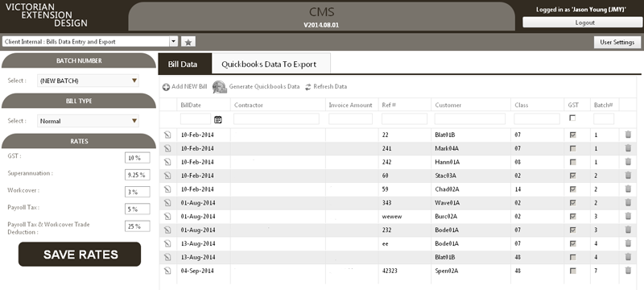Delete the bill row for Chad02A

(x=628, y=188)
